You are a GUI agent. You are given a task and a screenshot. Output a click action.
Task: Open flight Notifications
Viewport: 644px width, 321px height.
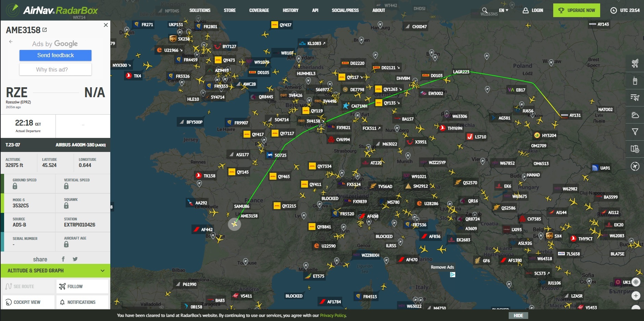pos(82,302)
